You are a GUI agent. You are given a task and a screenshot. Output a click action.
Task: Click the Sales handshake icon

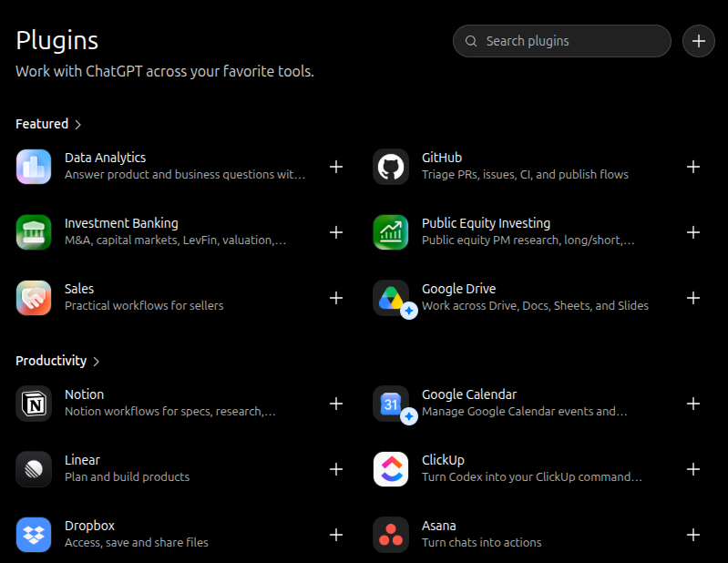click(x=34, y=298)
